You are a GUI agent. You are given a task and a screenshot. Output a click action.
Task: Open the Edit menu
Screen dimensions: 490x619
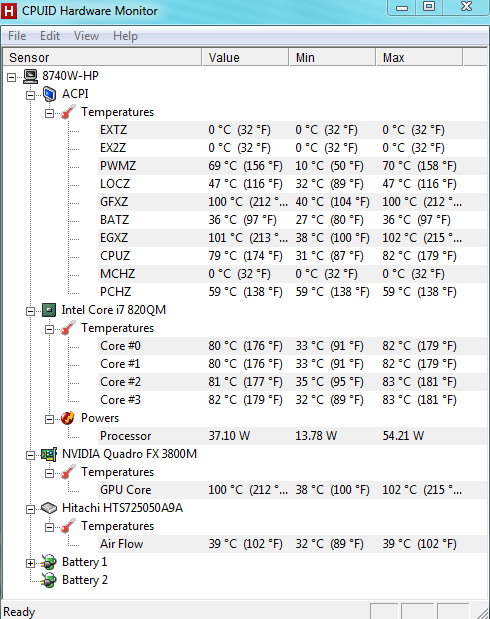click(50, 36)
